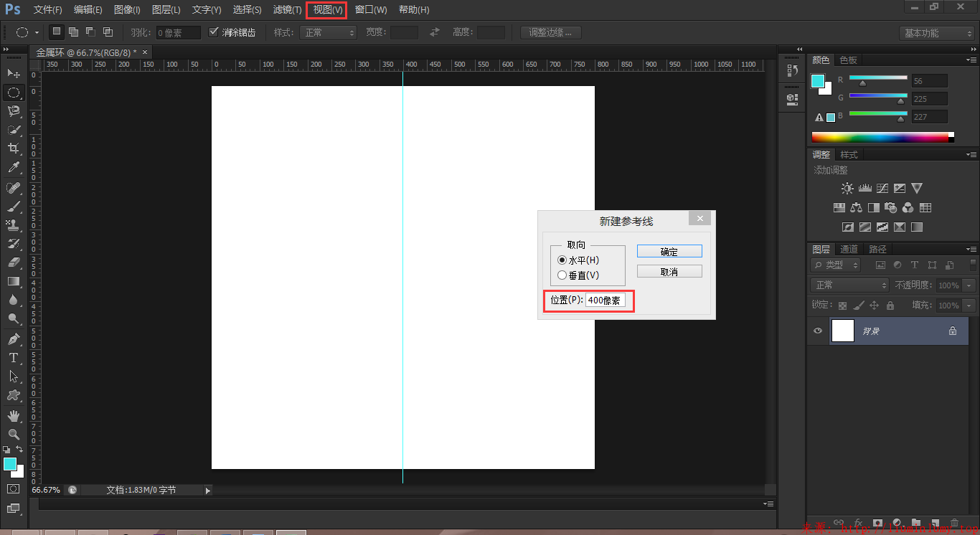The width and height of the screenshot is (980, 535).
Task: Hide the 背景 layer with eye icon
Action: pyautogui.click(x=817, y=331)
